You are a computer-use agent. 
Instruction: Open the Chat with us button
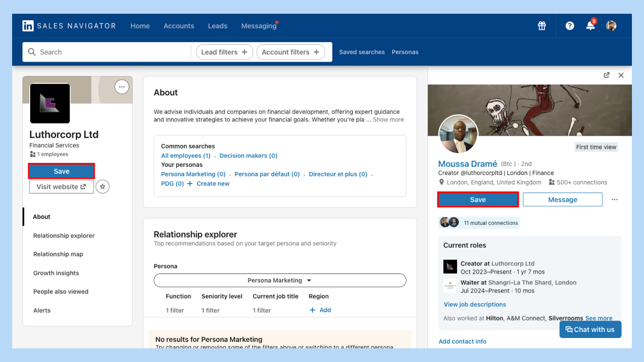point(590,329)
